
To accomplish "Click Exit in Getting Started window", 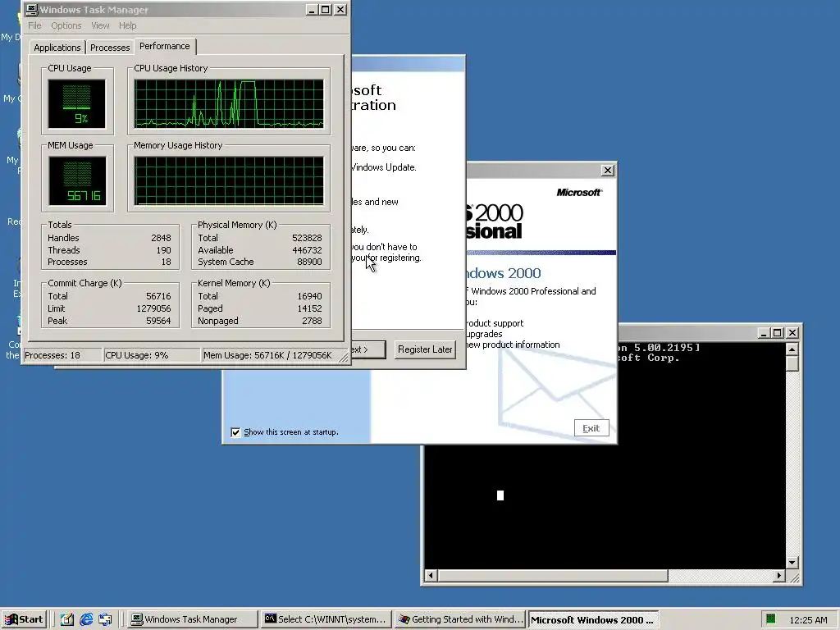I will pyautogui.click(x=591, y=428).
